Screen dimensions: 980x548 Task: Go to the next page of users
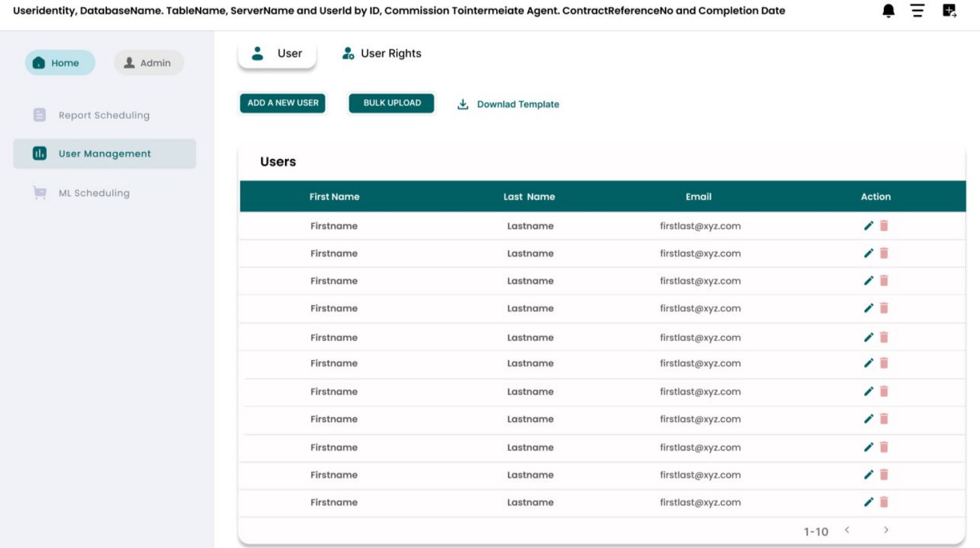tap(886, 530)
